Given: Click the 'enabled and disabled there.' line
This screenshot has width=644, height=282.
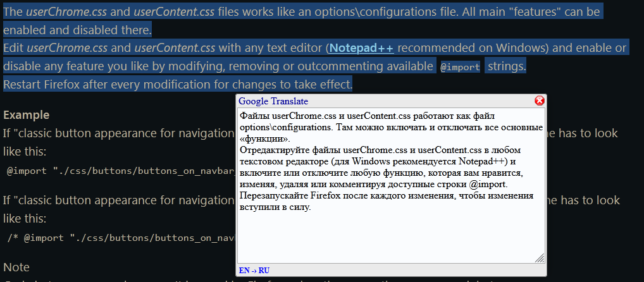Looking at the screenshot, I should coord(78,30).
